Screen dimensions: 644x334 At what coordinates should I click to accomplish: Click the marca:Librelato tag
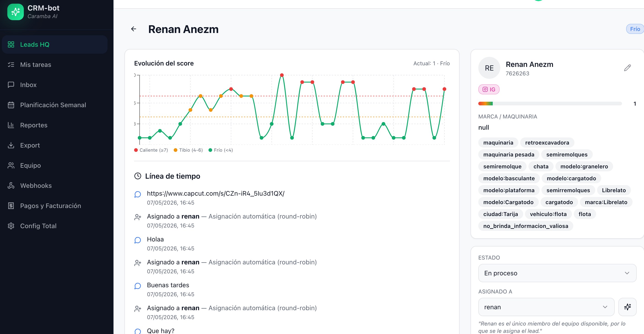tap(606, 202)
